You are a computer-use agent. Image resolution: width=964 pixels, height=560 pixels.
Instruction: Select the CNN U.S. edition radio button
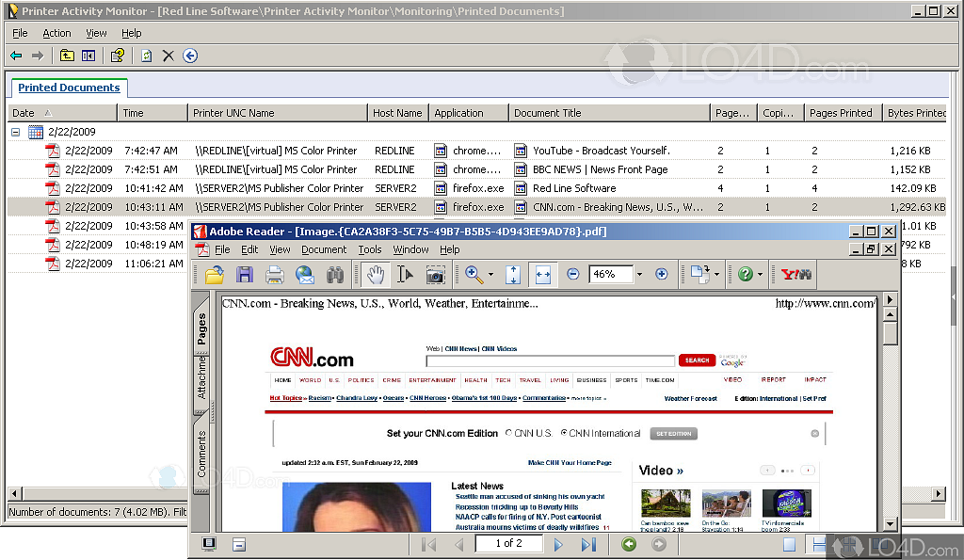pyautogui.click(x=509, y=433)
